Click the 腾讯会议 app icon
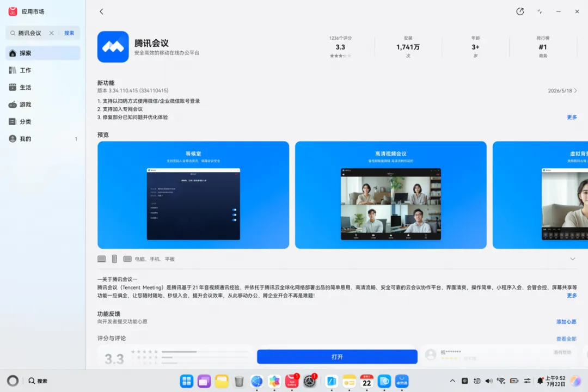This screenshot has height=392, width=588. (113, 47)
